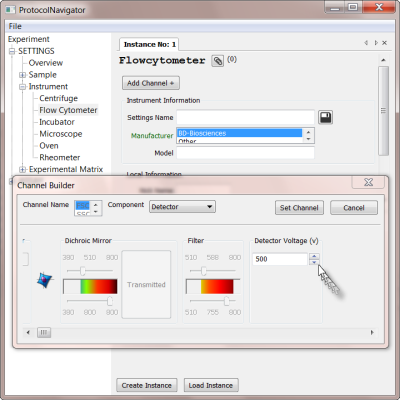This screenshot has width=400, height=400.
Task: Click the Load Instance button
Action: [x=211, y=385]
